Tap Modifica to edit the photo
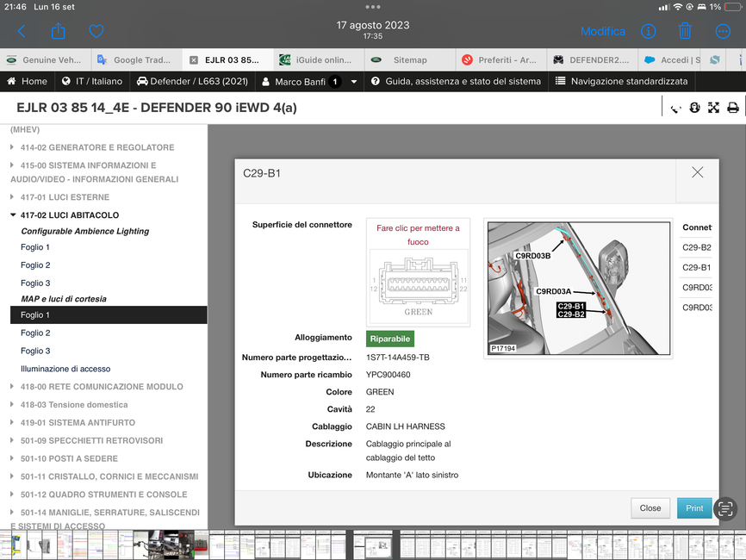The image size is (746, 560). [603, 31]
